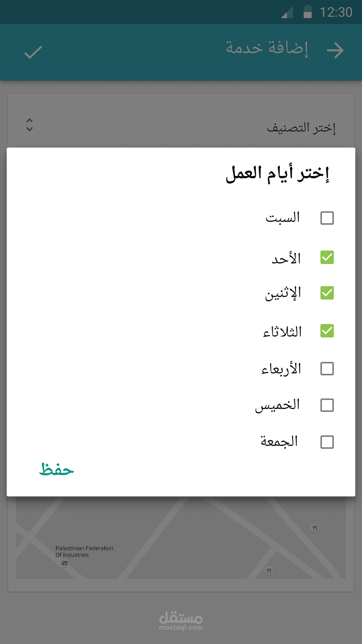The height and width of the screenshot is (644, 362).
Task: Uncheck the الأحد checkbox
Action: tap(327, 257)
